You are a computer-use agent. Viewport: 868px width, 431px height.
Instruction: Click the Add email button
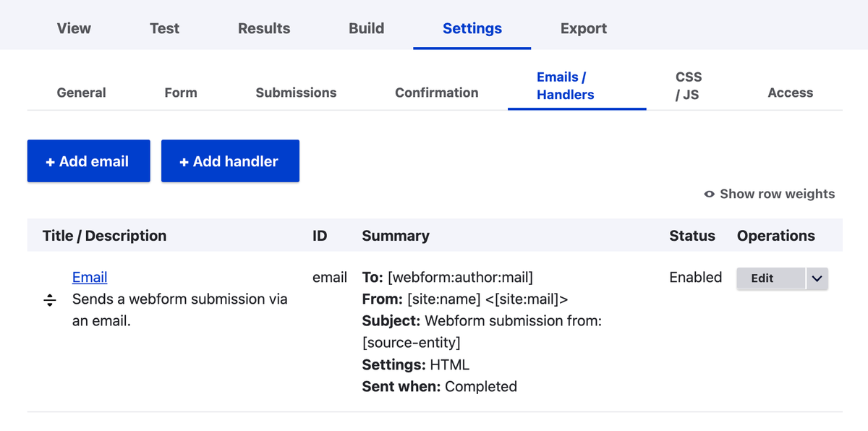tap(89, 161)
